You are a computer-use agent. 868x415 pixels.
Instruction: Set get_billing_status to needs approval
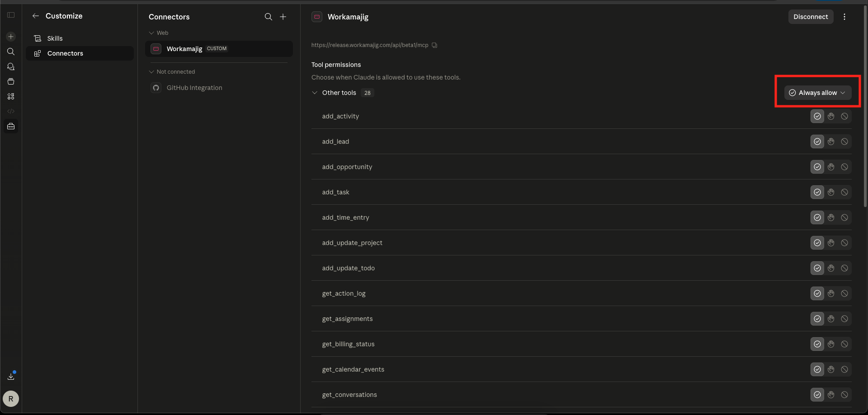tap(831, 344)
